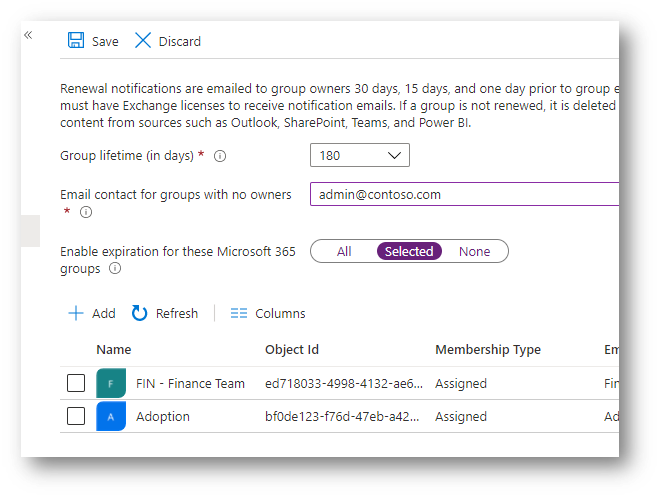The height and width of the screenshot is (499, 661).
Task: Choose the Selected expiration option
Action: click(x=409, y=252)
